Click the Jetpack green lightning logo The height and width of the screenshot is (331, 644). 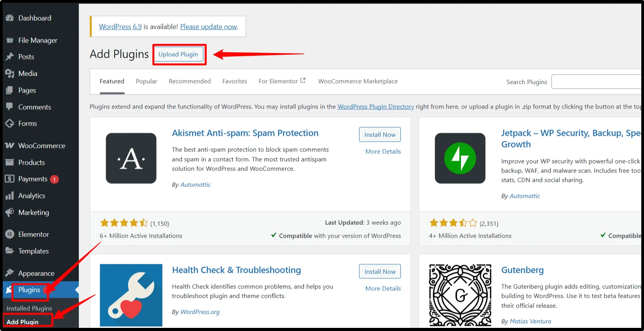460,158
